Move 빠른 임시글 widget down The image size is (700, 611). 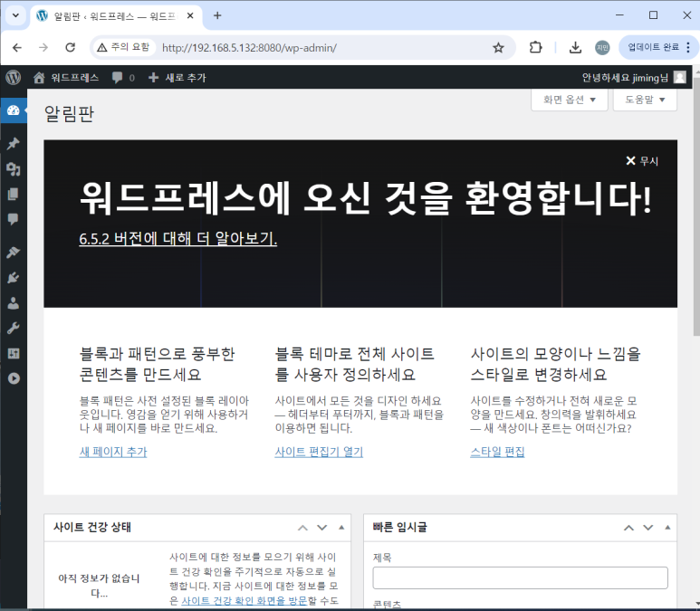647,528
